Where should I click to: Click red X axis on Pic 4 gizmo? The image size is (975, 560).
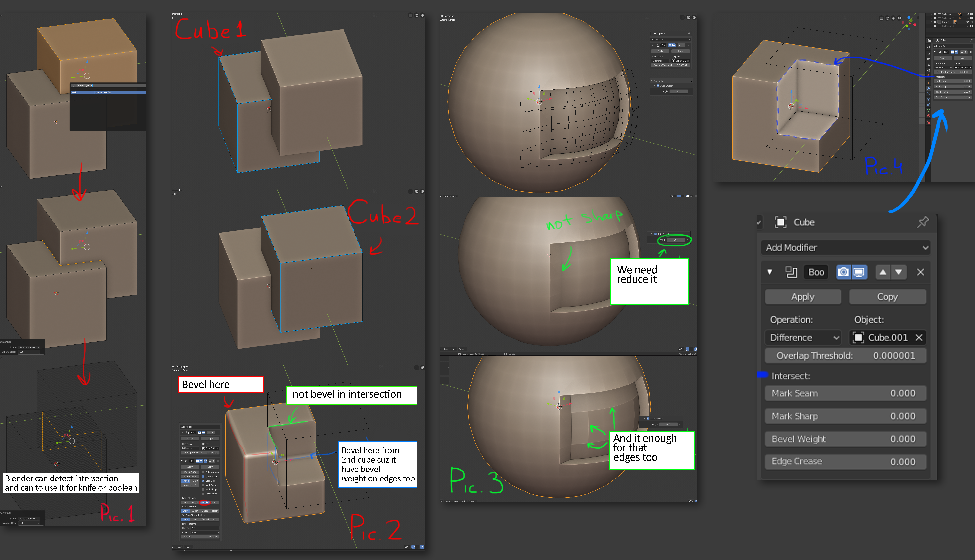(915, 24)
